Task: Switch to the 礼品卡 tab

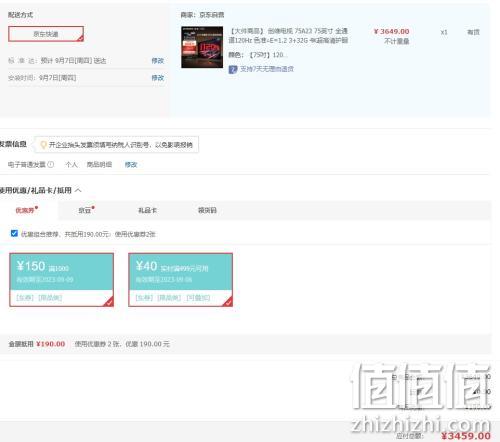Action: coord(147,210)
